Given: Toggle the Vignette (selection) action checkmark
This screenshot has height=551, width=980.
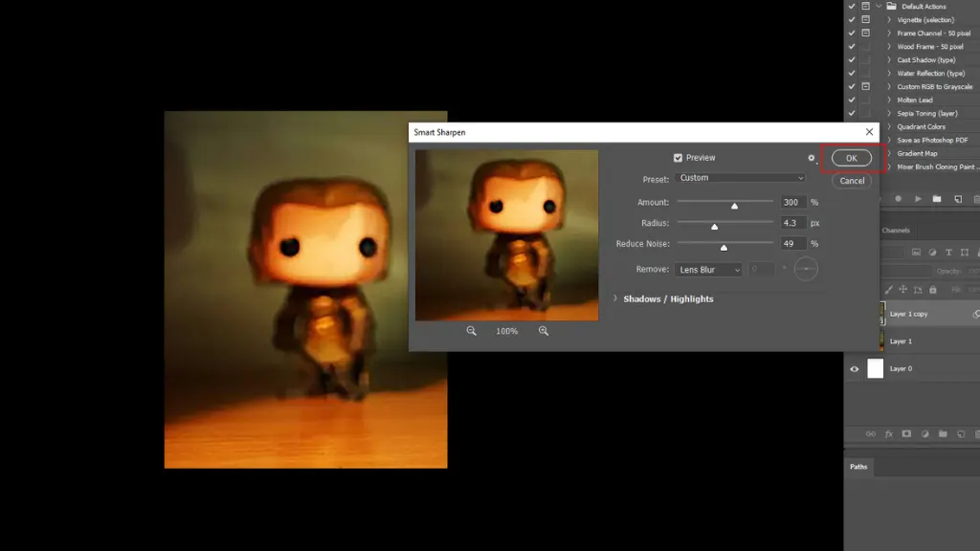Looking at the screenshot, I should click(x=851, y=20).
